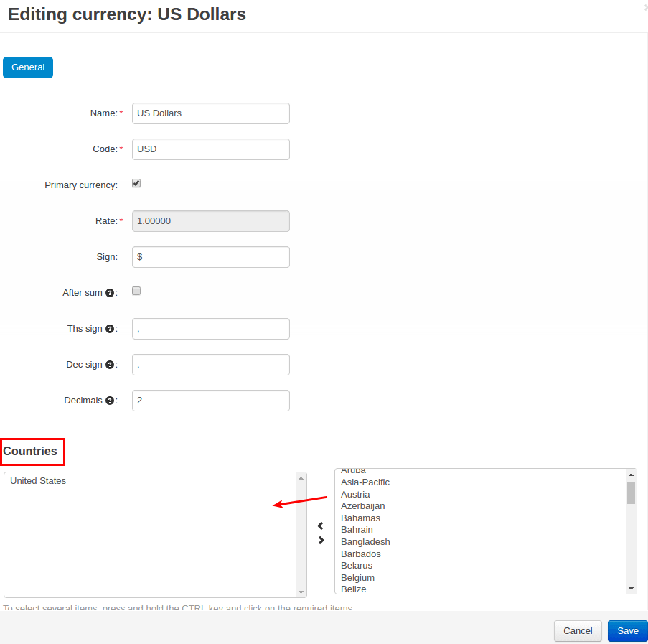Click the After sum help icon
The image size is (648, 644).
pyautogui.click(x=110, y=293)
